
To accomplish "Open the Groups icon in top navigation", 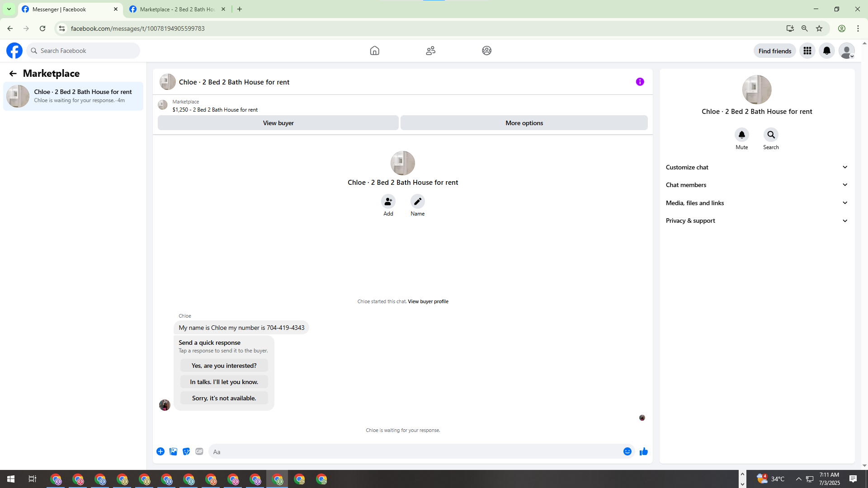I will point(486,51).
